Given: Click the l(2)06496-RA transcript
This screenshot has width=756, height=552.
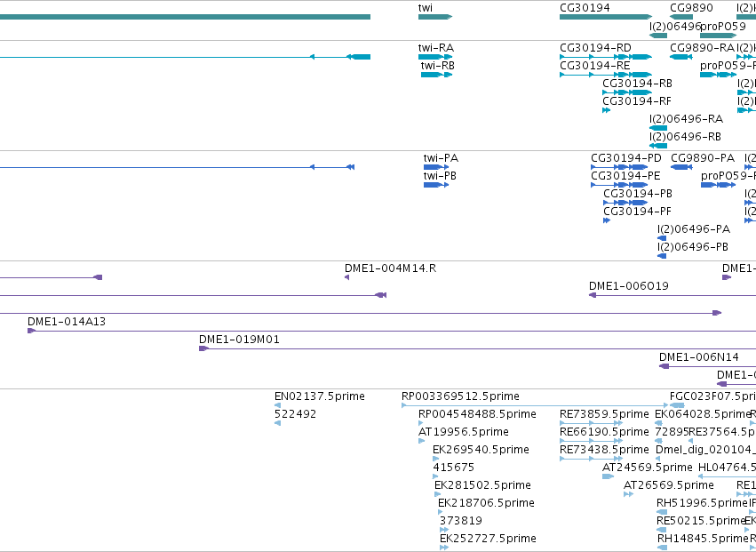Looking at the screenshot, I should [658, 128].
